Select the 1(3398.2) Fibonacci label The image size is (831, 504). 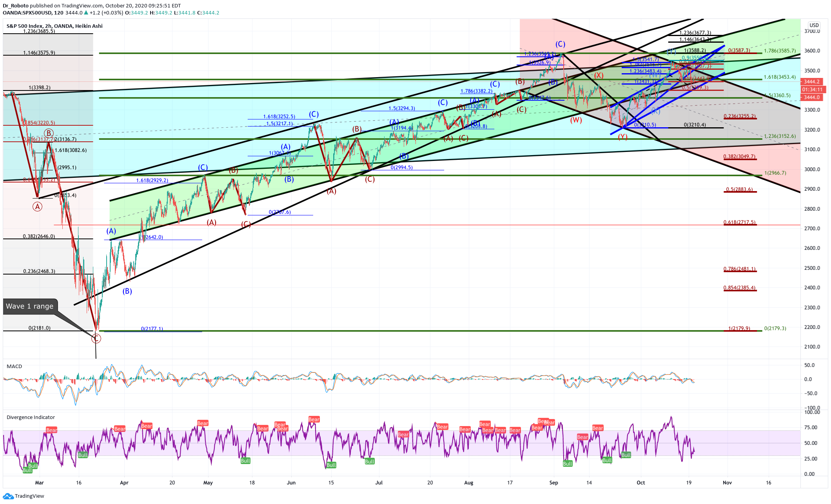40,88
